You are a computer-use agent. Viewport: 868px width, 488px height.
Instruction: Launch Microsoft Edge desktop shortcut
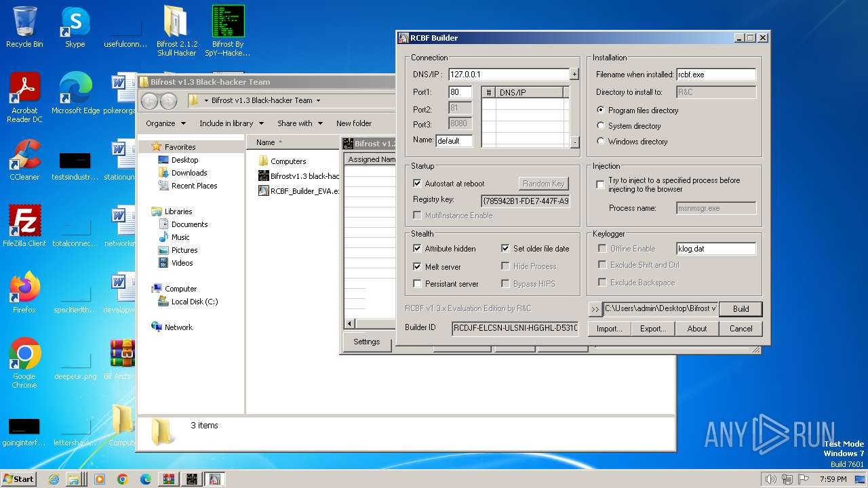click(x=75, y=94)
